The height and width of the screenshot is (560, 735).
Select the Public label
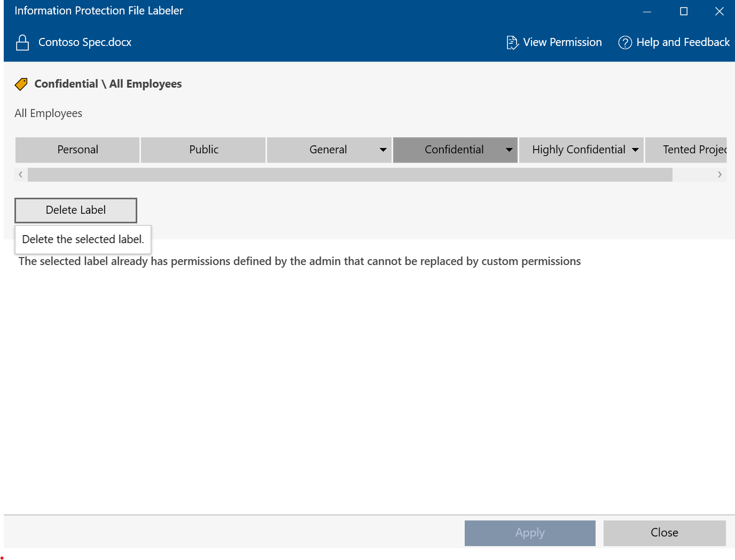[204, 150]
